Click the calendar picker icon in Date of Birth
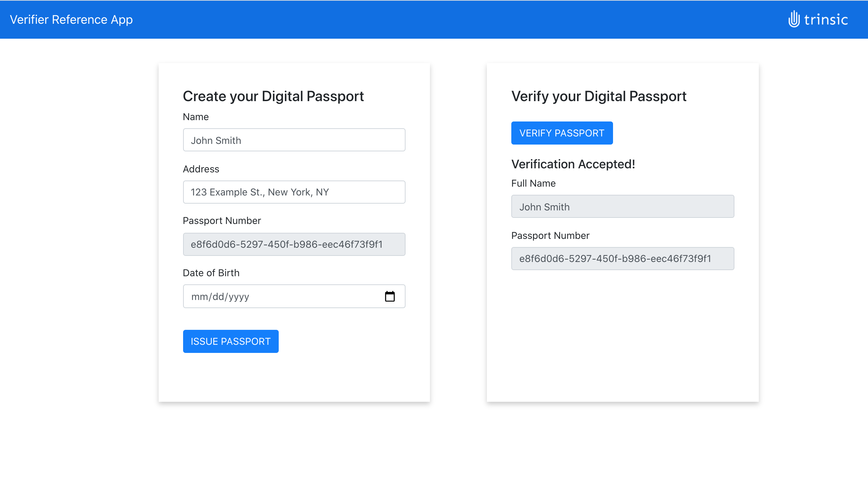Image resolution: width=868 pixels, height=490 pixels. [x=390, y=296]
